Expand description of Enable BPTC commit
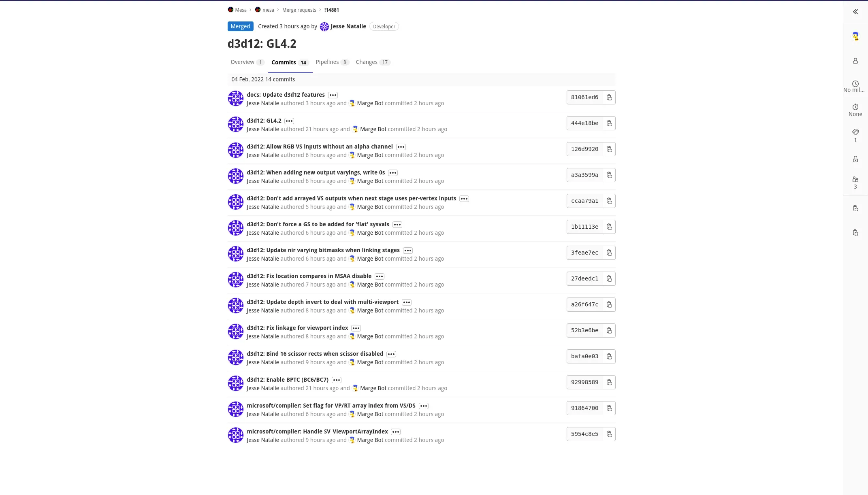The image size is (868, 495). pyautogui.click(x=337, y=380)
